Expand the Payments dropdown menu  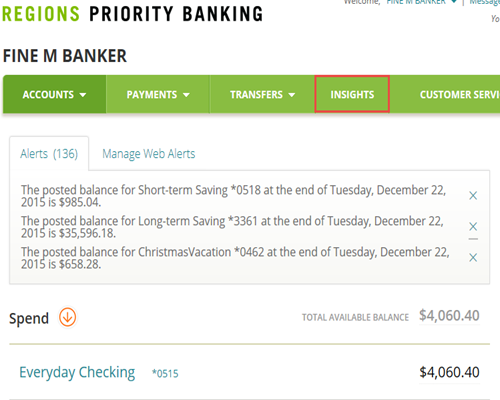coord(158,95)
